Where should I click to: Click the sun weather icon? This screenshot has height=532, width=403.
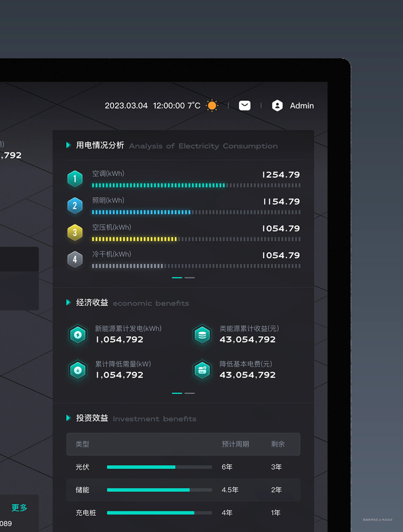[x=212, y=106]
